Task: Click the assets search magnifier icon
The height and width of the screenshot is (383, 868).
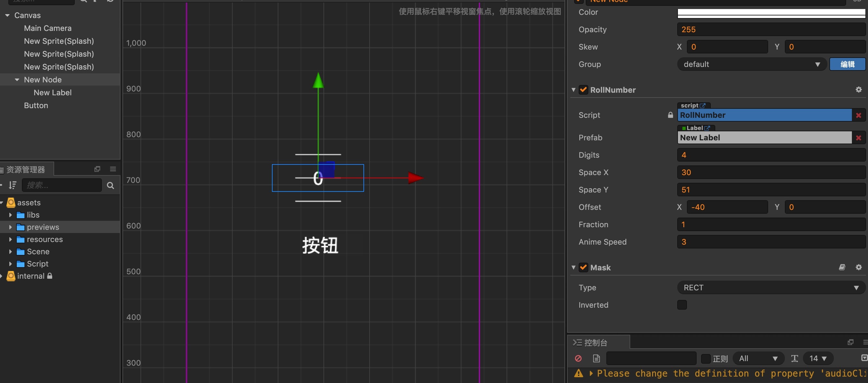Action: tap(110, 185)
